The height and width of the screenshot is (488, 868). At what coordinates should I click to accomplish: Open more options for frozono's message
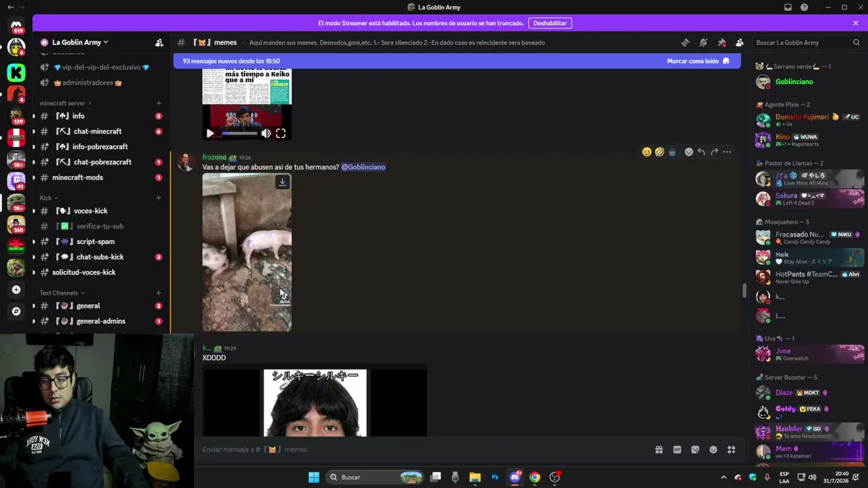727,152
